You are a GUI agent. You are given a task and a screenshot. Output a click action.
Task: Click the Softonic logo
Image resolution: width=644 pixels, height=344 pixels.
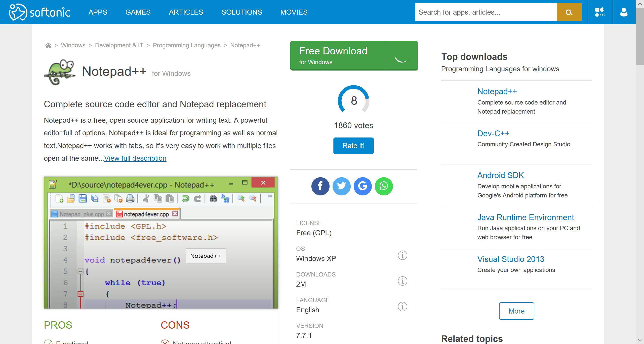[x=39, y=12]
